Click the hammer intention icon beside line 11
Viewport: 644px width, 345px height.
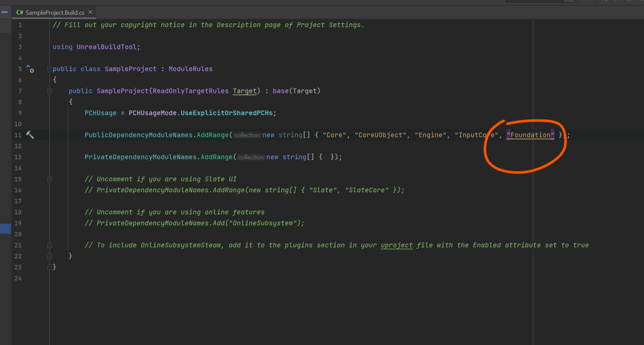point(30,135)
